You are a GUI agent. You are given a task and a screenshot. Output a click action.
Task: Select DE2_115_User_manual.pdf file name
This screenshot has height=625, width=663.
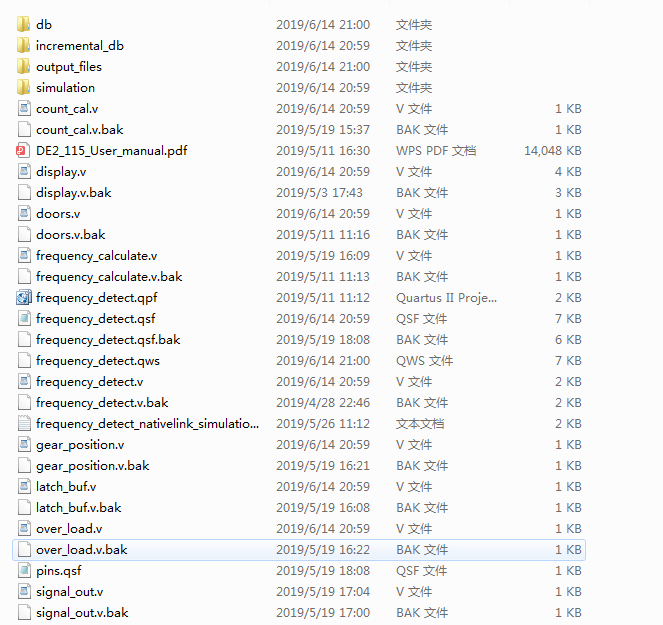pyautogui.click(x=112, y=151)
